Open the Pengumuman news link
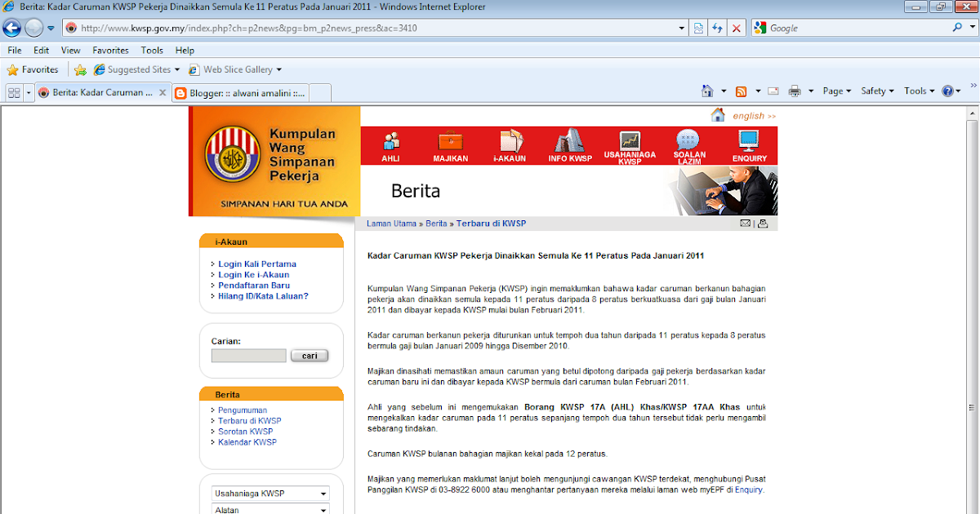Screen dimensions: 980x514 (243, 410)
